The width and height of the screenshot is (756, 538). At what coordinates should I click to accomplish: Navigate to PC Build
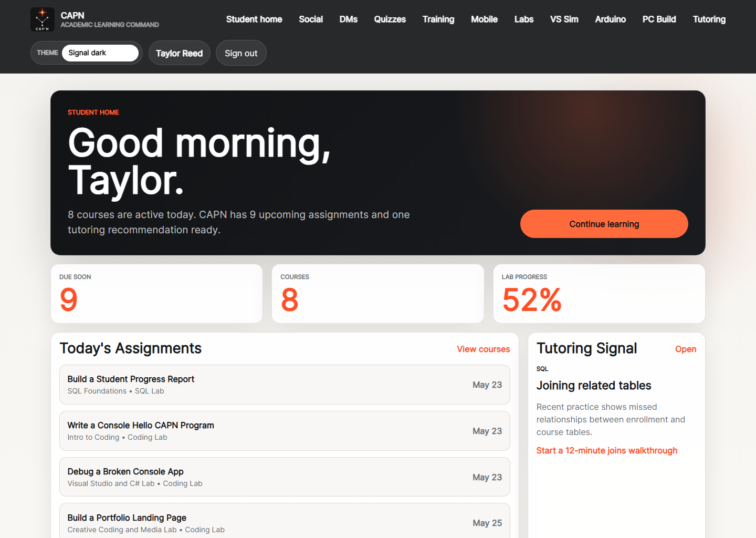point(659,19)
